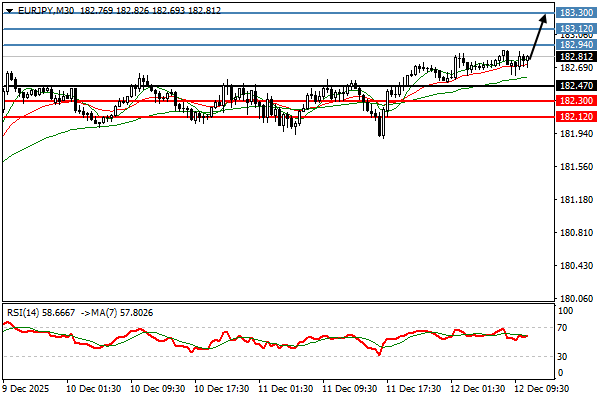The width and height of the screenshot is (600, 400).
Task: Click the red 182.300 level label
Action: click(x=575, y=101)
